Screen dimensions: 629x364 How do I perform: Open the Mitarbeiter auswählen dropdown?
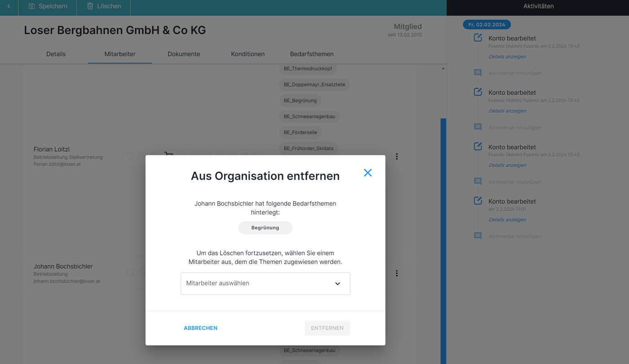(x=265, y=284)
